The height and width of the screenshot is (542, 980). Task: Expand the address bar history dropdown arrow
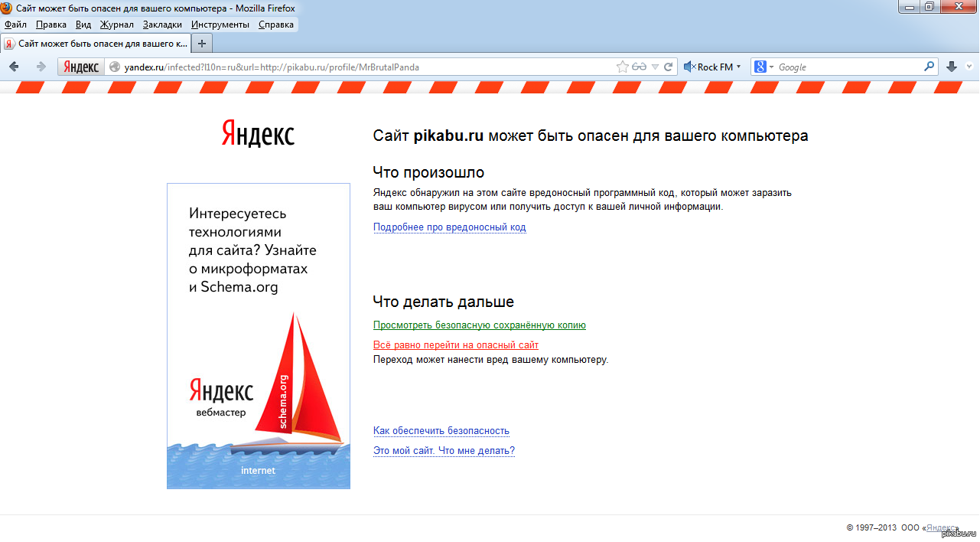[655, 67]
